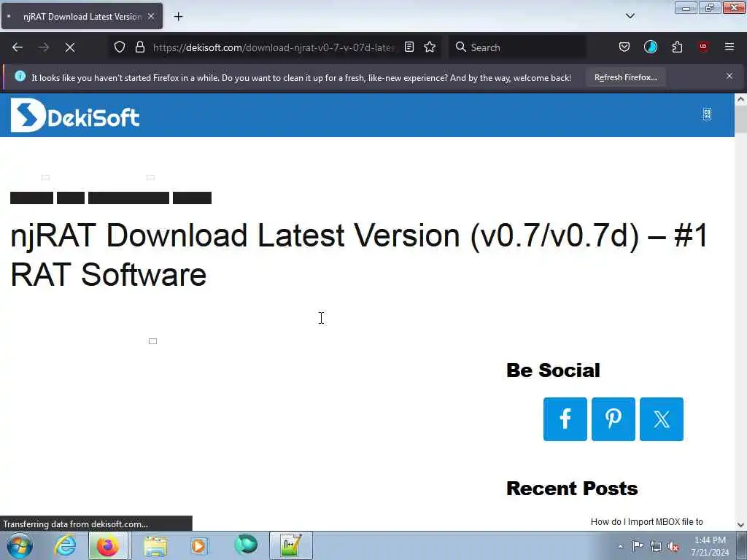Click the njRAT Download article title

[x=360, y=254]
